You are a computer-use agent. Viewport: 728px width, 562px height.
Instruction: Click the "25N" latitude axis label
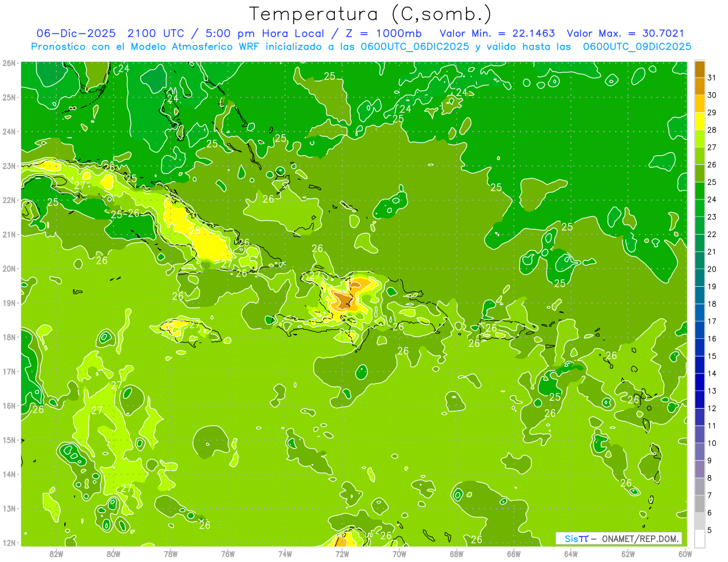point(8,97)
